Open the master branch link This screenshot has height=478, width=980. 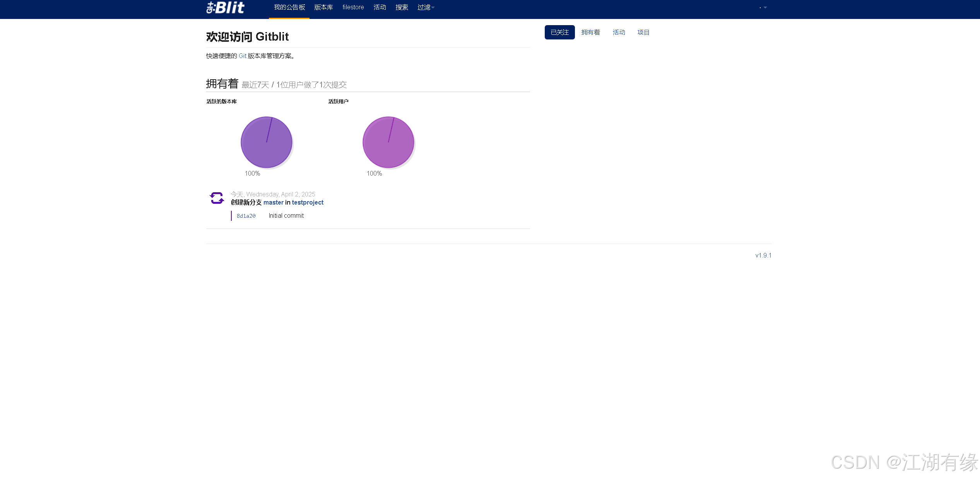(x=273, y=203)
